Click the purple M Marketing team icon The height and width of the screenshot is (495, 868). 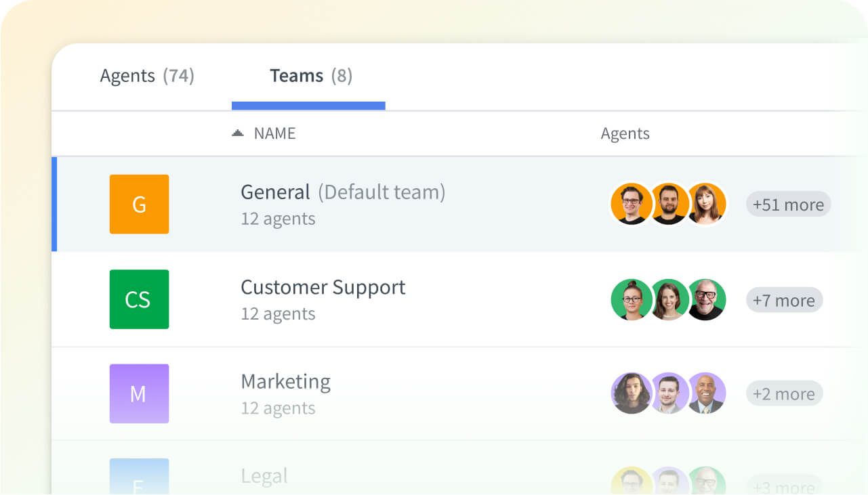click(x=139, y=393)
